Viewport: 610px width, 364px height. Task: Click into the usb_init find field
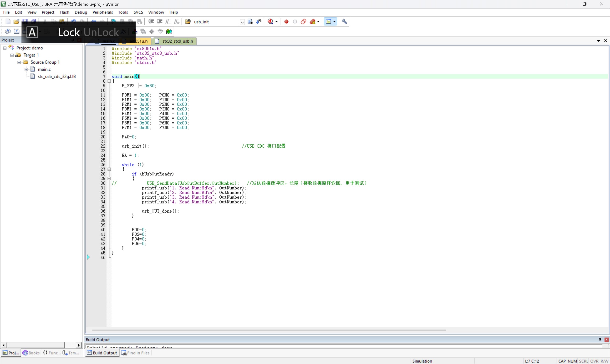tap(216, 22)
